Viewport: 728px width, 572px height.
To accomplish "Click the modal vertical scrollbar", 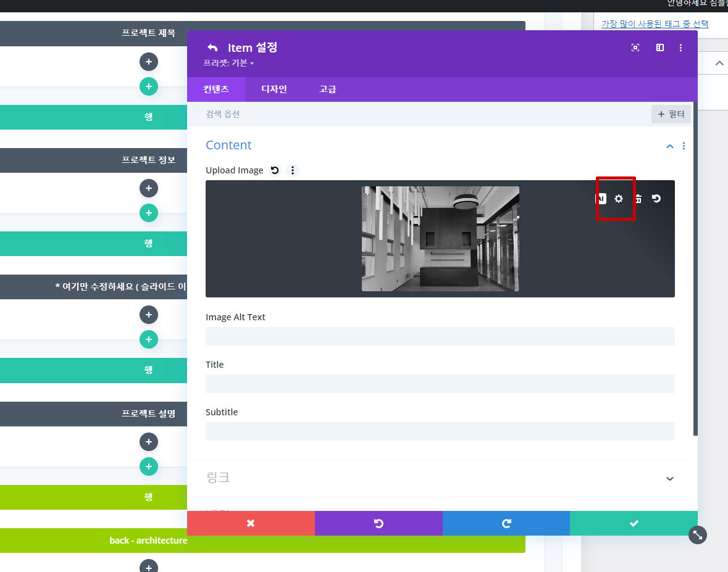I will pyautogui.click(x=695, y=268).
